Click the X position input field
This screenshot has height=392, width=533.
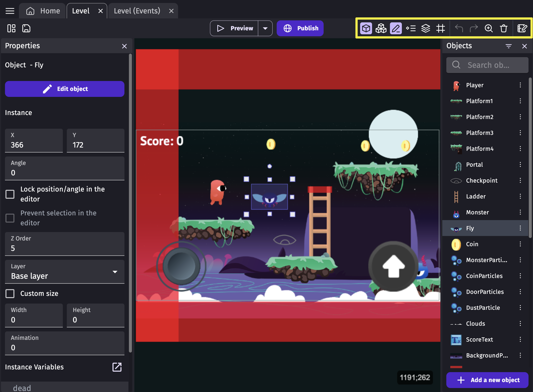click(x=34, y=145)
